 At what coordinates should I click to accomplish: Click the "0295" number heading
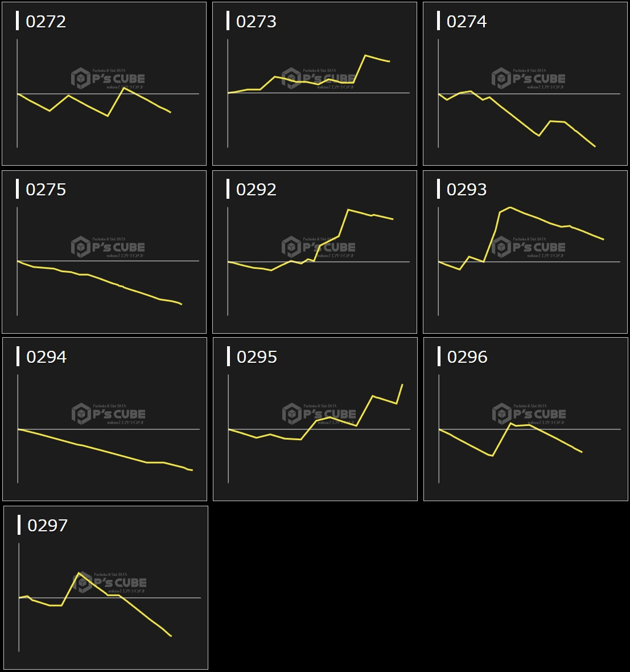pos(257,357)
